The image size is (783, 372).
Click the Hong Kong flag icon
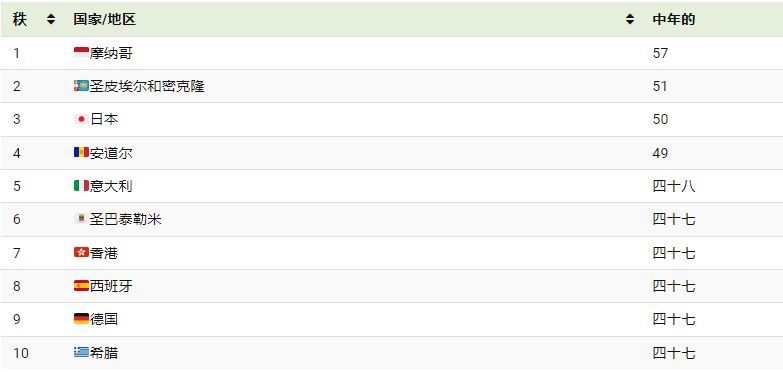[x=81, y=253]
